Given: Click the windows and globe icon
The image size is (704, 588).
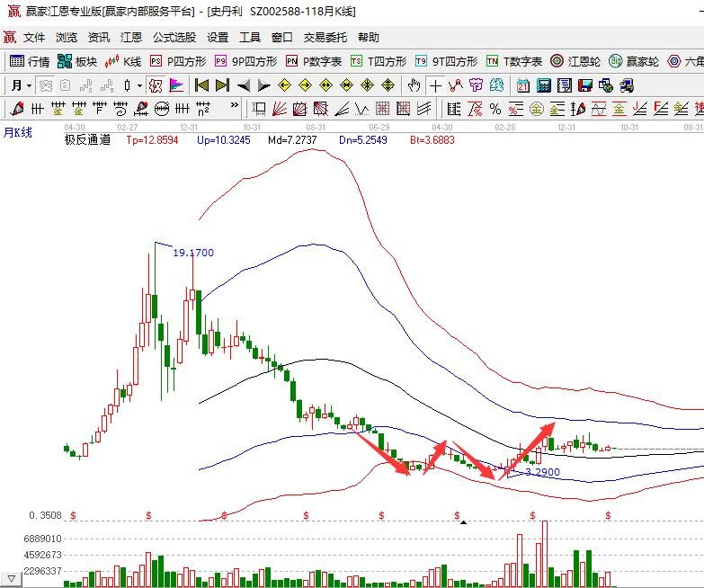Looking at the screenshot, I should click(x=606, y=85).
